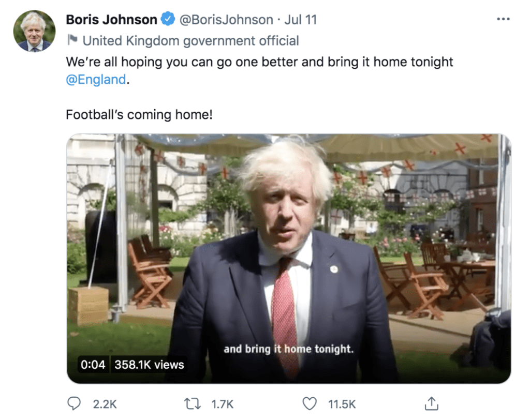The image size is (530, 420).
Task: Click the Boris Johnson display name
Action: pyautogui.click(x=111, y=20)
